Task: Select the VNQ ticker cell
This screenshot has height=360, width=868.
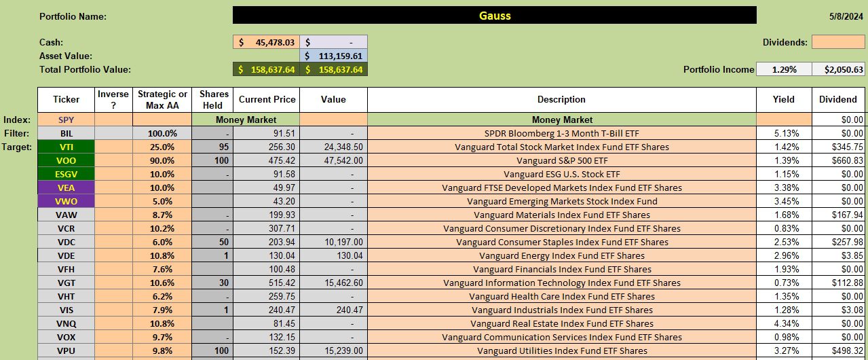Action: pos(67,323)
